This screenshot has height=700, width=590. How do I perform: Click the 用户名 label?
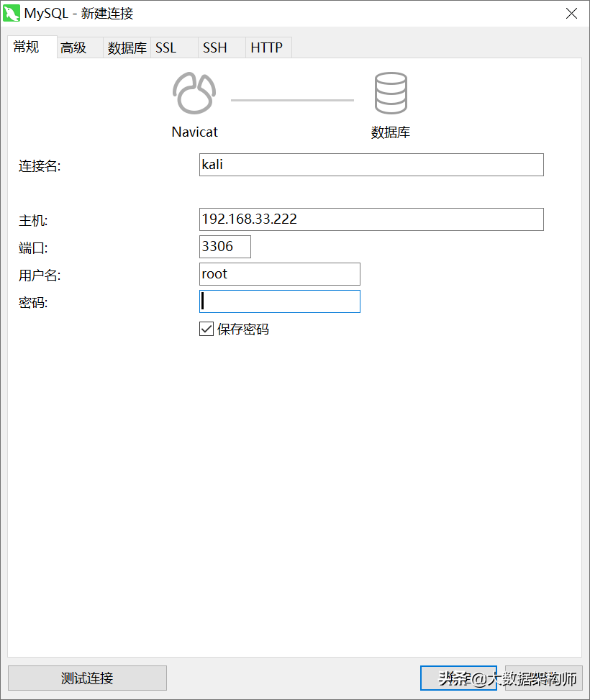pyautogui.click(x=40, y=276)
